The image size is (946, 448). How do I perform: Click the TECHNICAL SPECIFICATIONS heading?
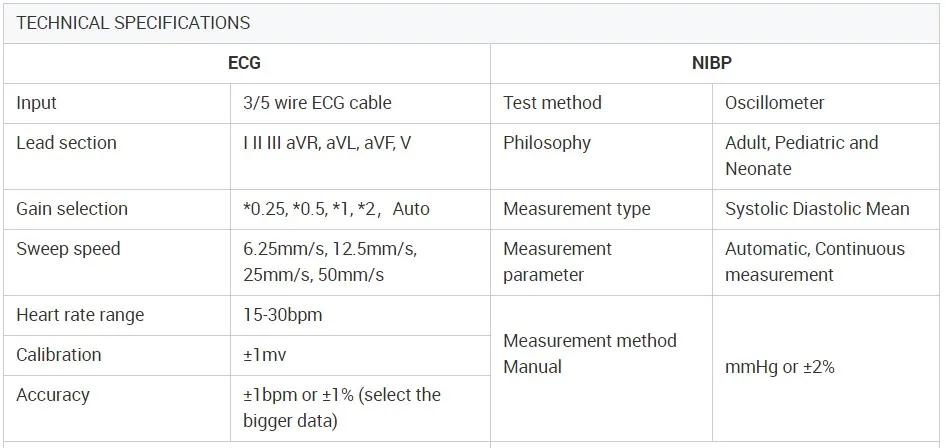[x=133, y=23]
